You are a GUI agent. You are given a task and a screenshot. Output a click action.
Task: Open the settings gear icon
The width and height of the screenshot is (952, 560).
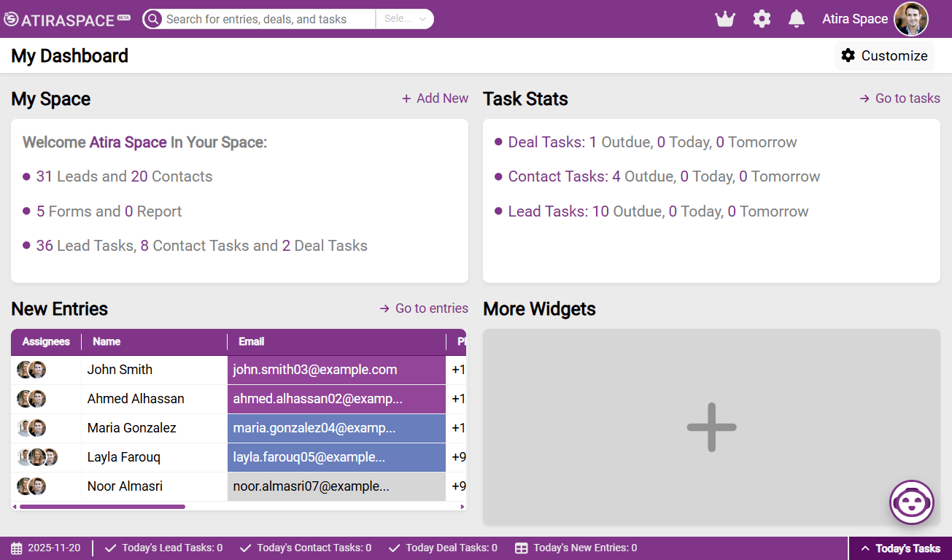[x=762, y=19]
